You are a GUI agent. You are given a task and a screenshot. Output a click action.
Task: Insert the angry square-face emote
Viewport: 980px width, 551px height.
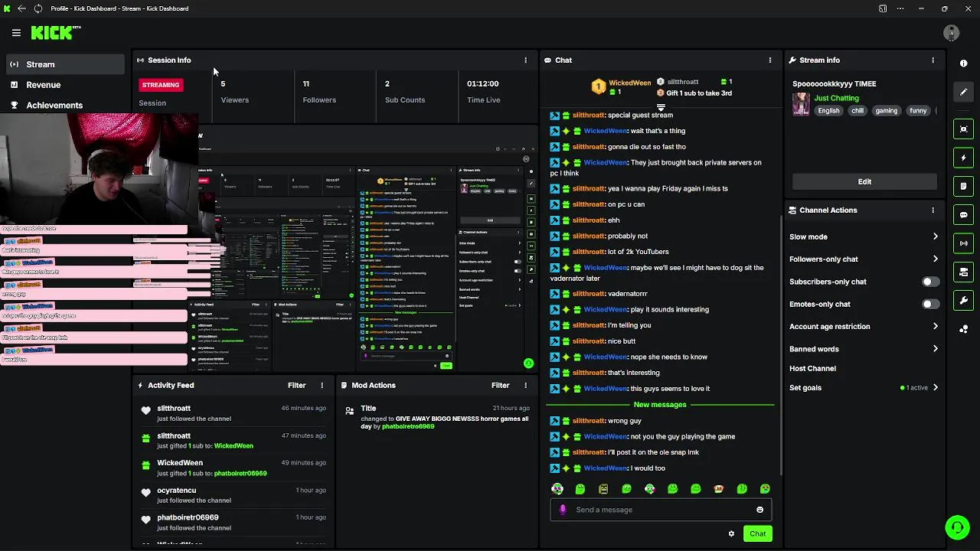tap(603, 489)
